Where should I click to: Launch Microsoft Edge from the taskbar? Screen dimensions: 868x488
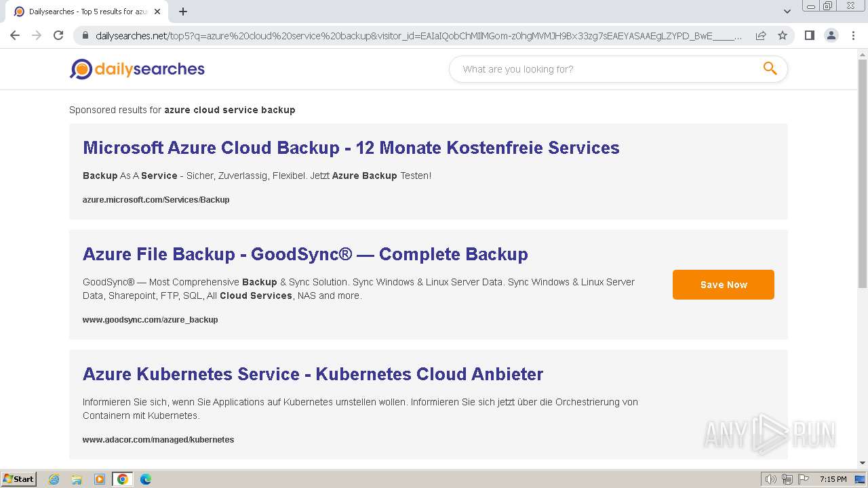[x=146, y=479]
